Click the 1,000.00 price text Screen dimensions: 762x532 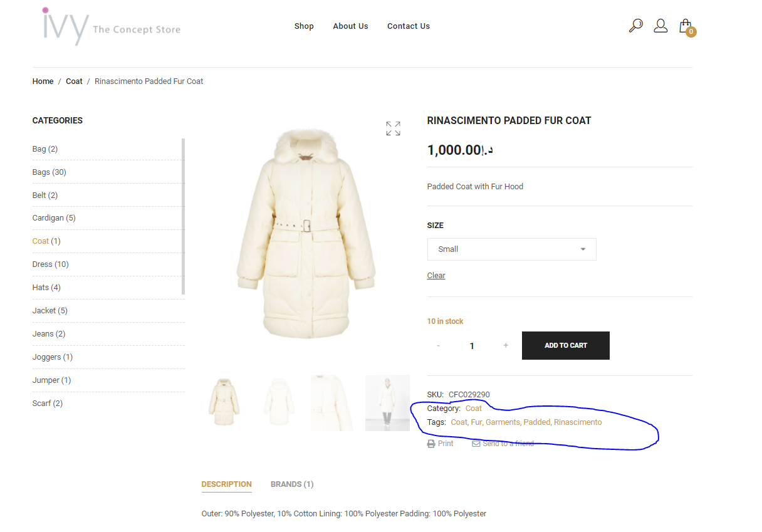point(460,150)
